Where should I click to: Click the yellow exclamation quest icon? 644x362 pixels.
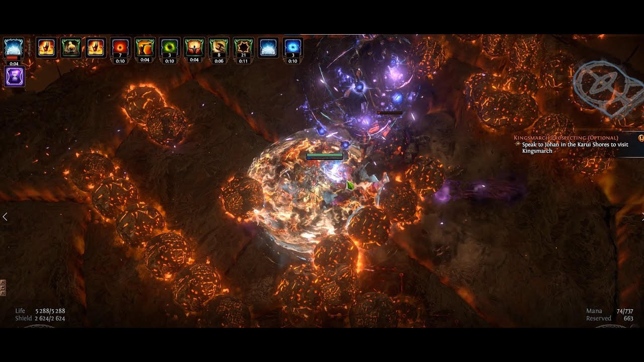641,138
